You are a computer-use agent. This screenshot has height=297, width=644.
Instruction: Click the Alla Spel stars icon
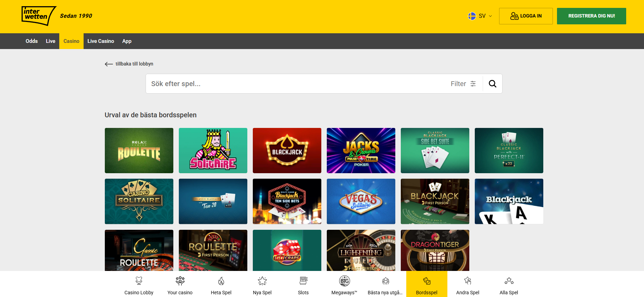tap(509, 281)
